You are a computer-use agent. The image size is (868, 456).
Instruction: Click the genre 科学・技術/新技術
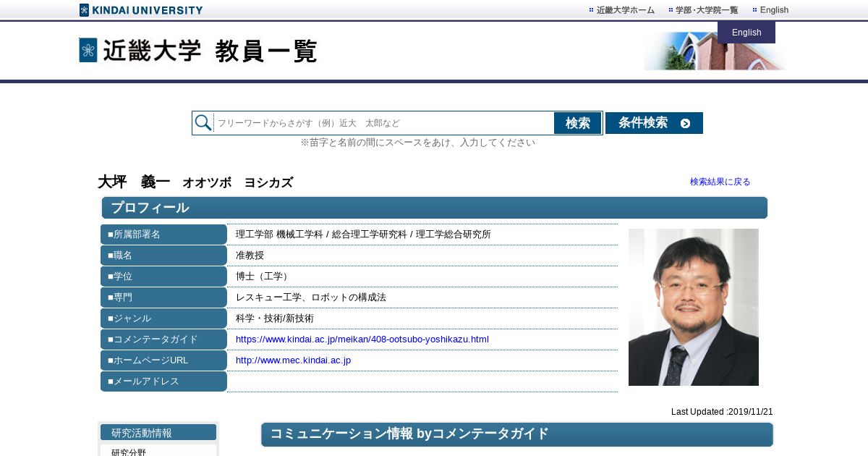tap(275, 318)
